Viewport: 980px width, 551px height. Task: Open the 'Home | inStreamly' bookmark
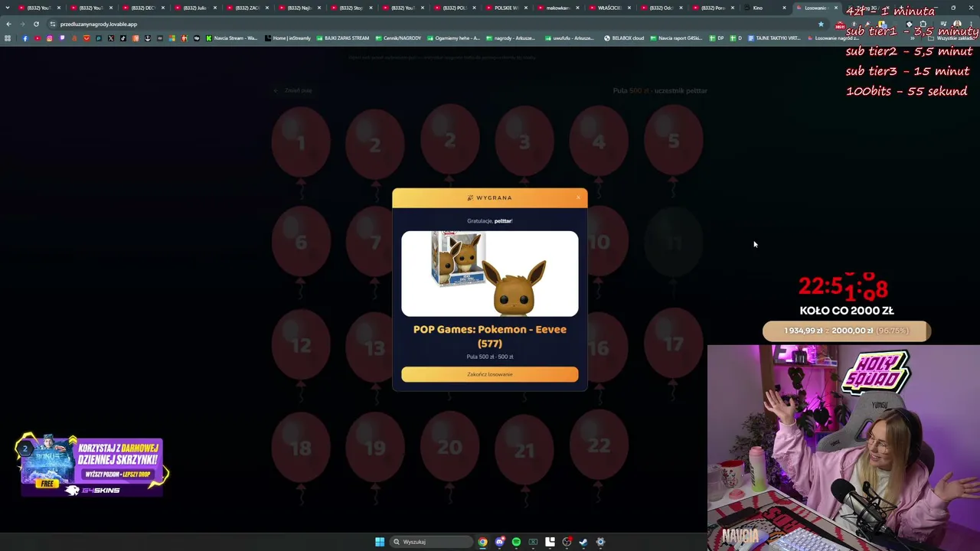pos(287,38)
